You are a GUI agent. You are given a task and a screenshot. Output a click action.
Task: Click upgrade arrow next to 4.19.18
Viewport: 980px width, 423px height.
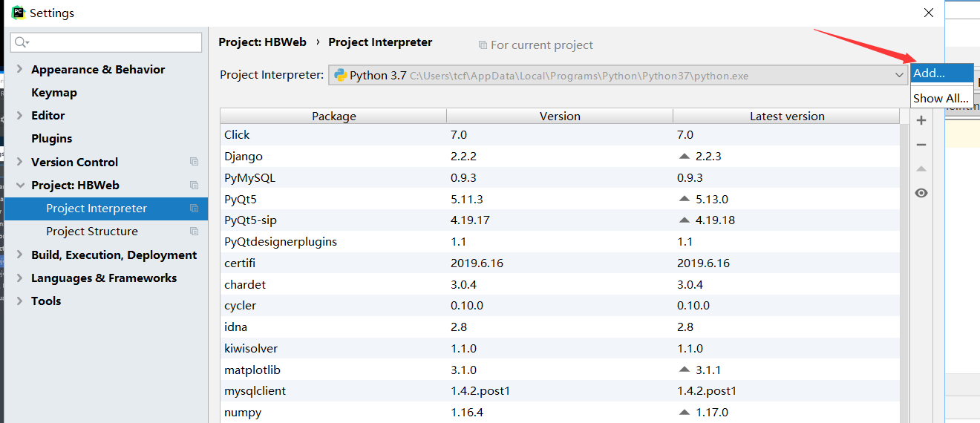(684, 220)
